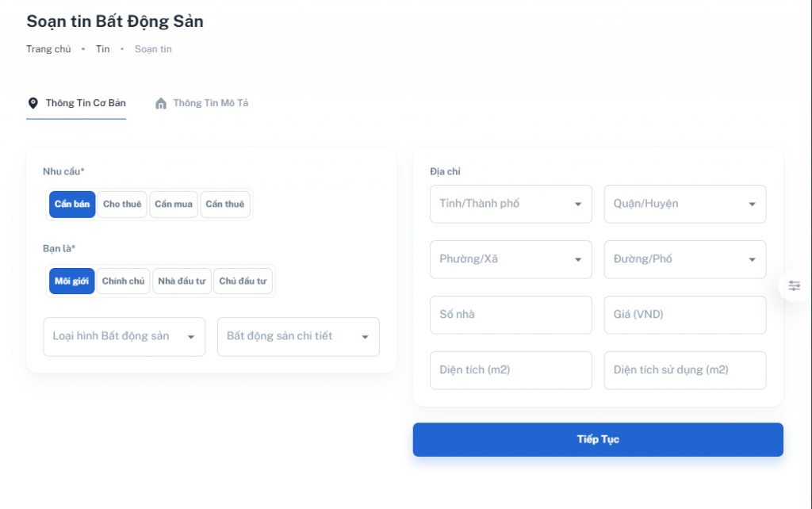The width and height of the screenshot is (812, 509).
Task: Open the settings sliders icon at right edge
Action: click(x=794, y=285)
